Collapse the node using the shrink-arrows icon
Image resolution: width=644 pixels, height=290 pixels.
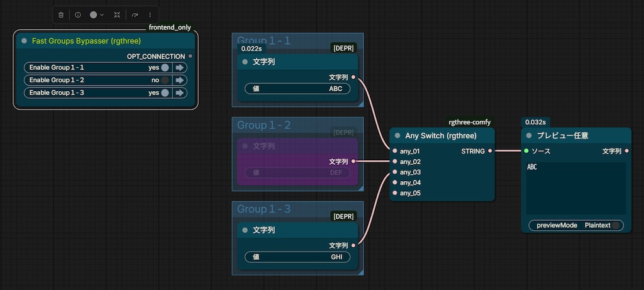[x=117, y=15]
